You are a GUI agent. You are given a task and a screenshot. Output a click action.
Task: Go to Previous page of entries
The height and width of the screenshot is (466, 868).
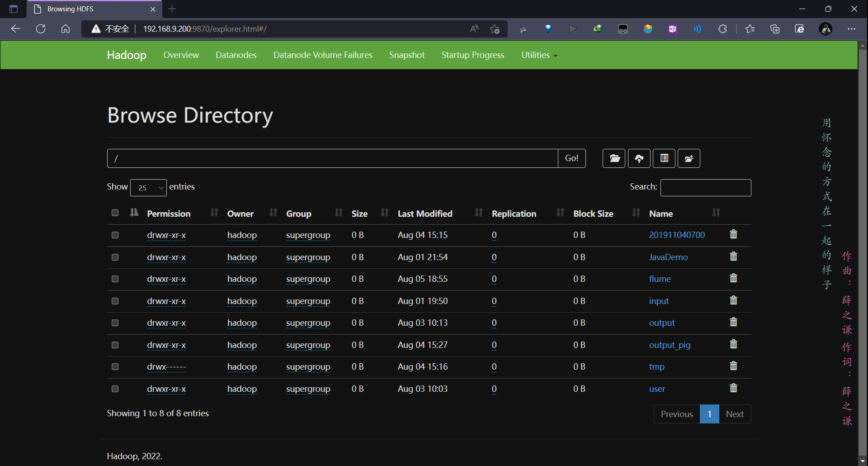(x=677, y=414)
